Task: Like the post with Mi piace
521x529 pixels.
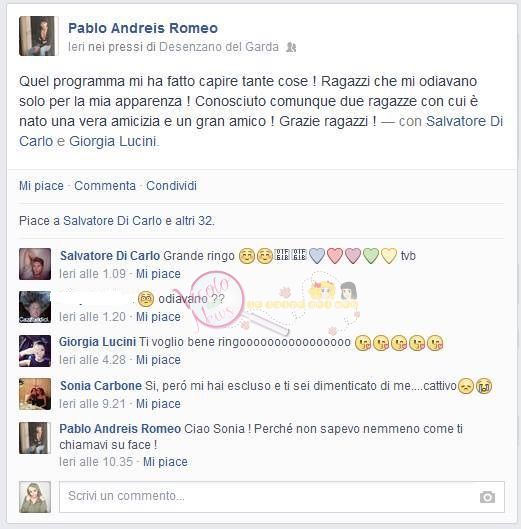Action: (41, 186)
